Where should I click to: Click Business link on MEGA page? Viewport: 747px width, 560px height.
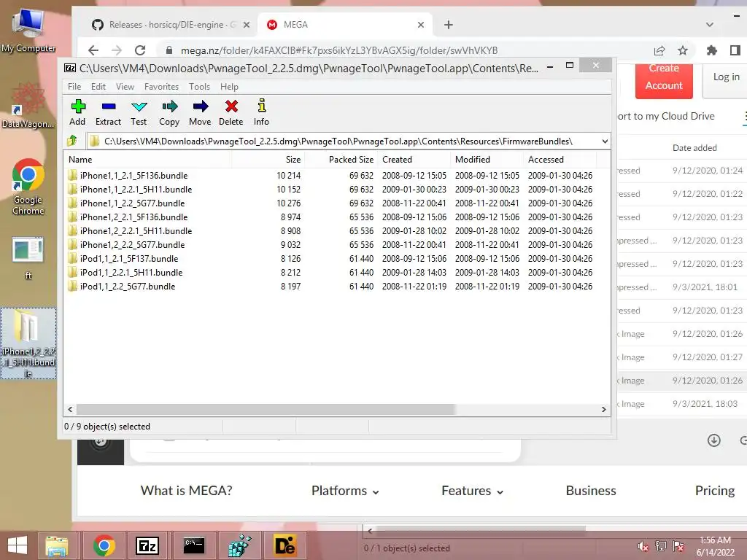[x=591, y=491]
